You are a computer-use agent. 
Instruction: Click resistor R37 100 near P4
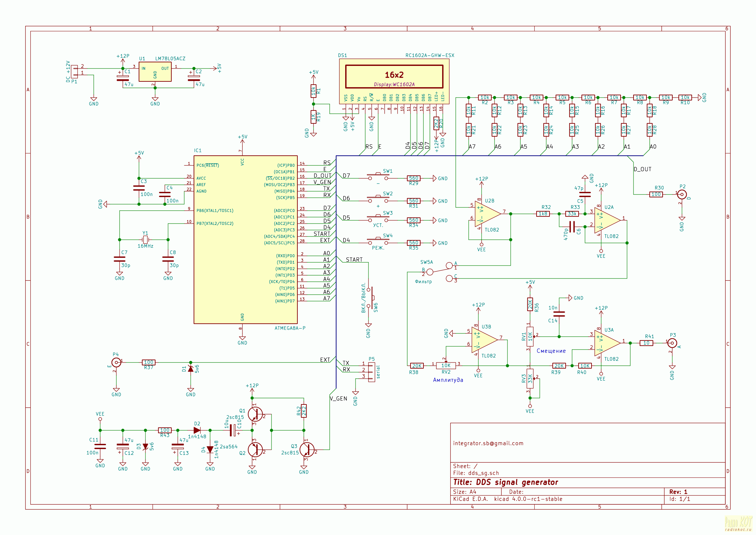149,362
